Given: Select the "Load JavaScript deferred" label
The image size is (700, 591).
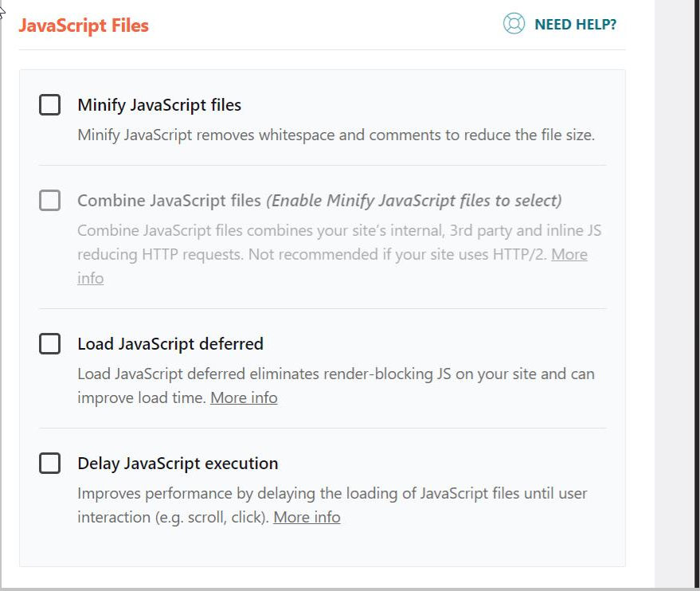Looking at the screenshot, I should pyautogui.click(x=170, y=344).
